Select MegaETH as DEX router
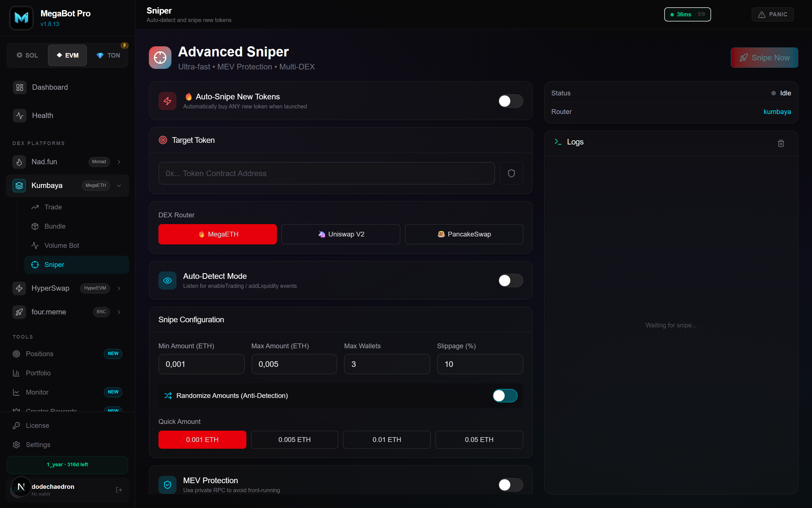 (217, 234)
